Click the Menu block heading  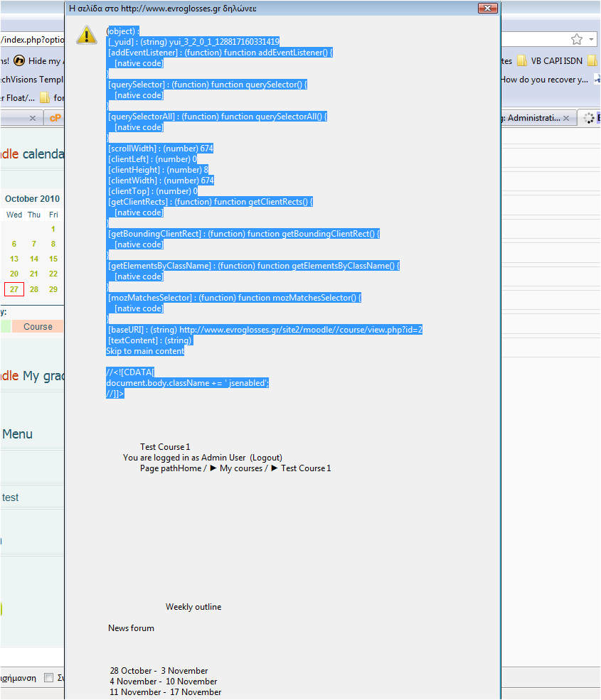(x=17, y=434)
